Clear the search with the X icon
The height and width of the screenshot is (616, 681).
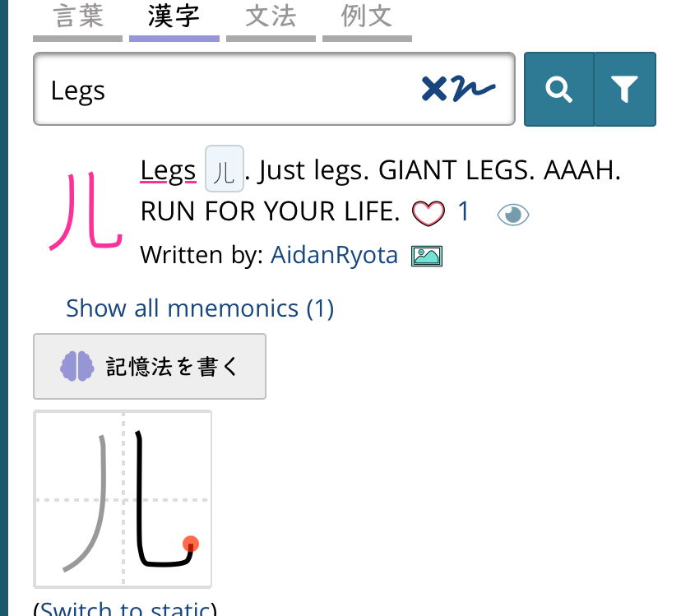point(434,89)
